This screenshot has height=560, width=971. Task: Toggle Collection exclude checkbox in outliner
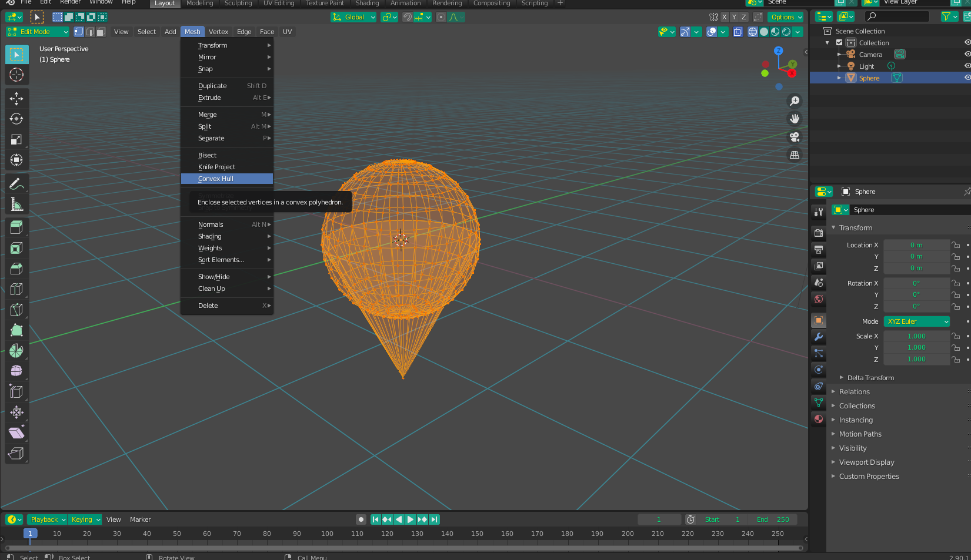[840, 43]
